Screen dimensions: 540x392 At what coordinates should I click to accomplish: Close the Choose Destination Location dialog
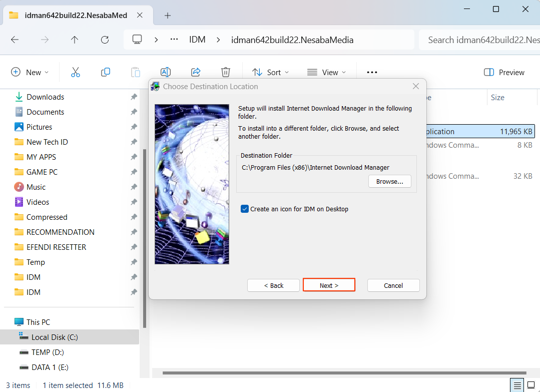click(416, 86)
